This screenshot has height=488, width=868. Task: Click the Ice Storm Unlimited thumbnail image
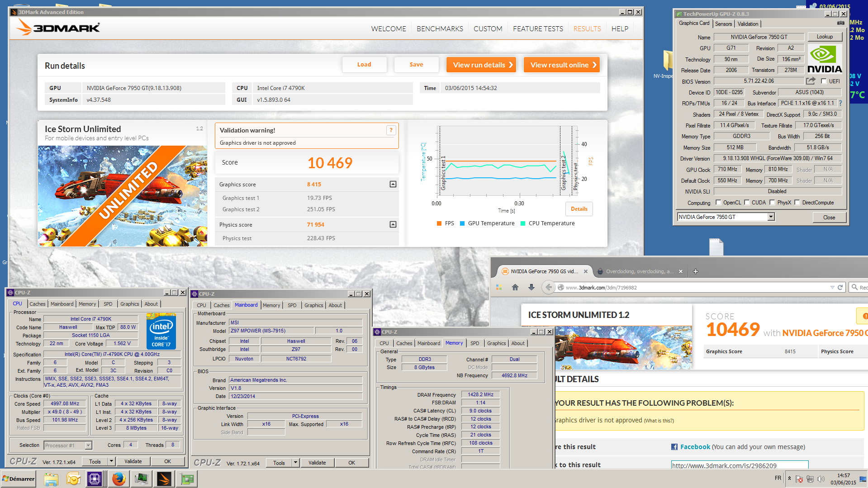122,196
